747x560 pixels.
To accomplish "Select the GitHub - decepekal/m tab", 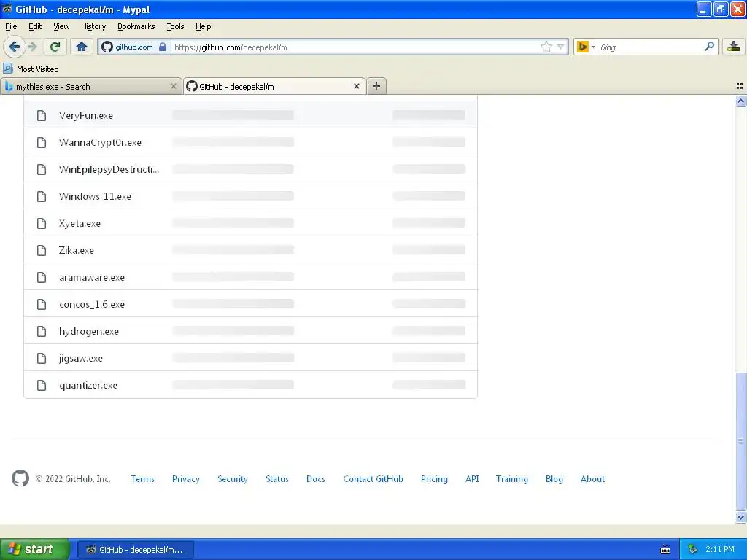I will [274, 86].
